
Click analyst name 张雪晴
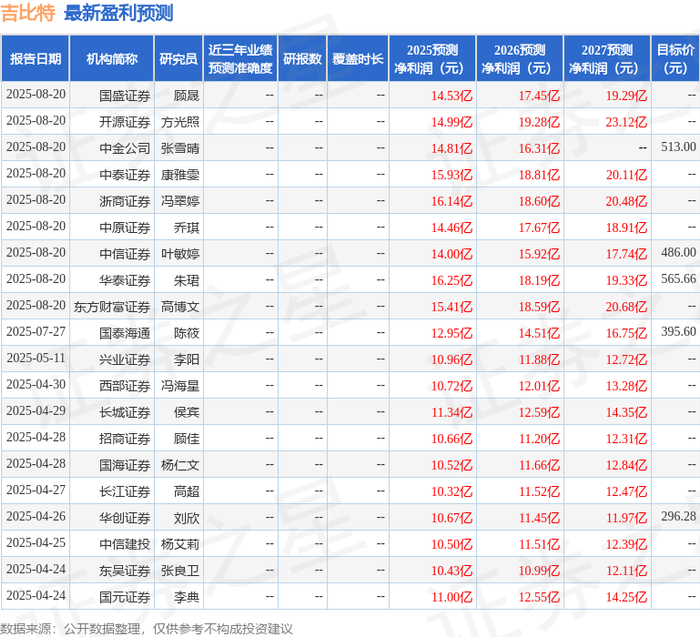click(x=180, y=148)
